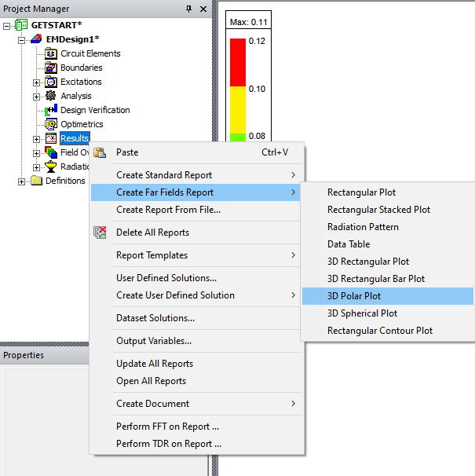475x476 pixels.
Task: Select Perform TDR on Report ...
Action: coord(197,444)
